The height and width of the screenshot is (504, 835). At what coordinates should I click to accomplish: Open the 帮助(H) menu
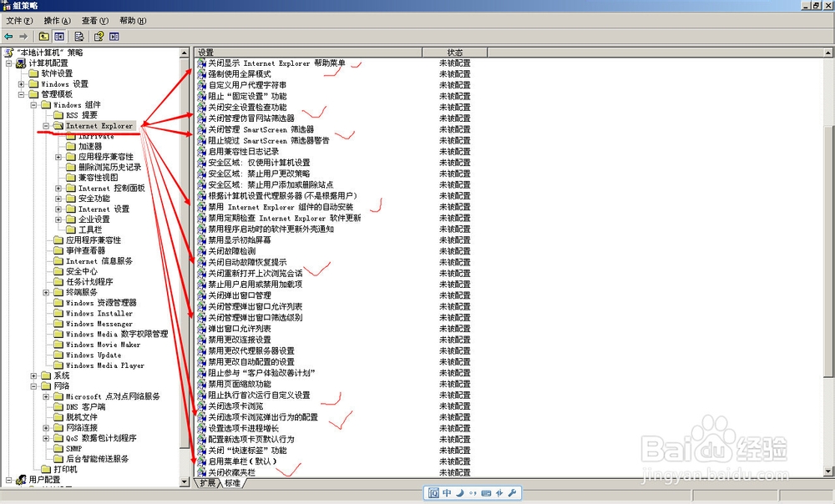(133, 21)
